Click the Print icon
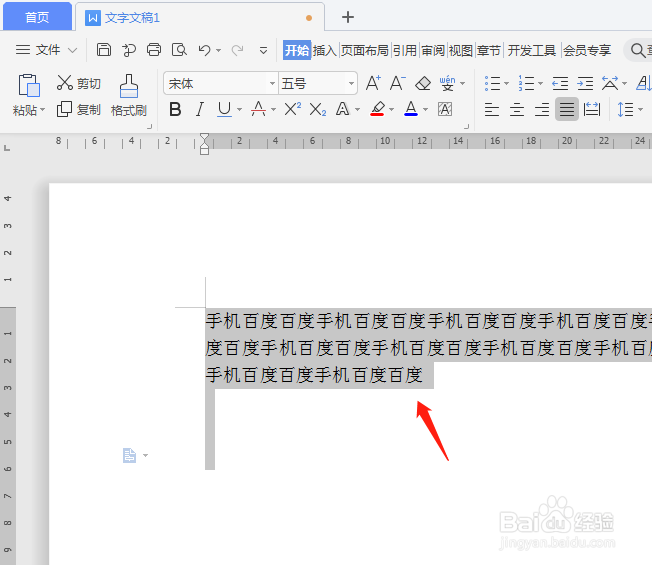The height and width of the screenshot is (565, 652). click(154, 50)
